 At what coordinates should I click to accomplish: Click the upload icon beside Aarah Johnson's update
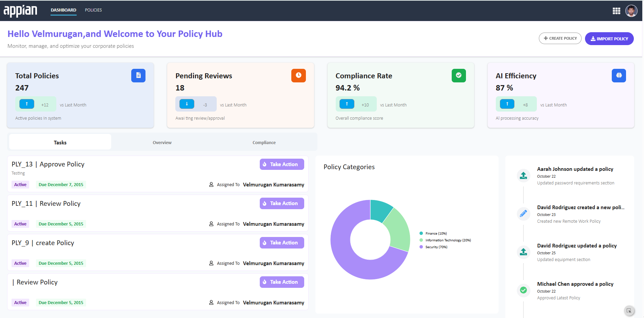pyautogui.click(x=523, y=175)
